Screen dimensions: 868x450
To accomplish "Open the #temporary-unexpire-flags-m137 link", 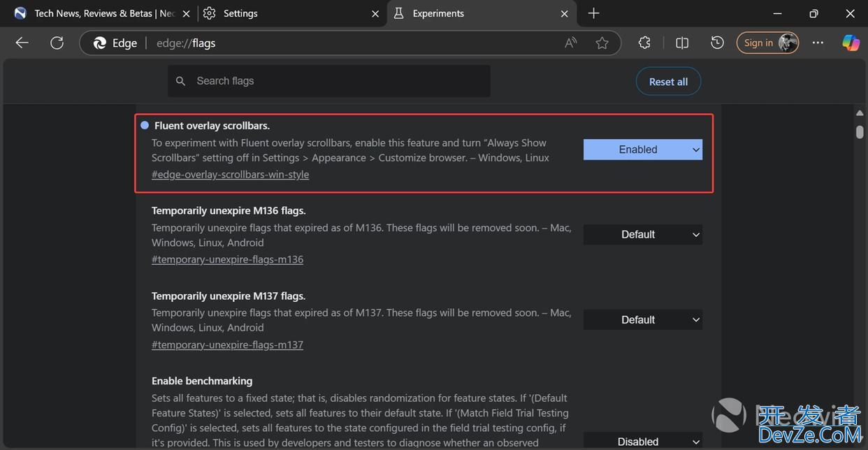I will point(227,344).
